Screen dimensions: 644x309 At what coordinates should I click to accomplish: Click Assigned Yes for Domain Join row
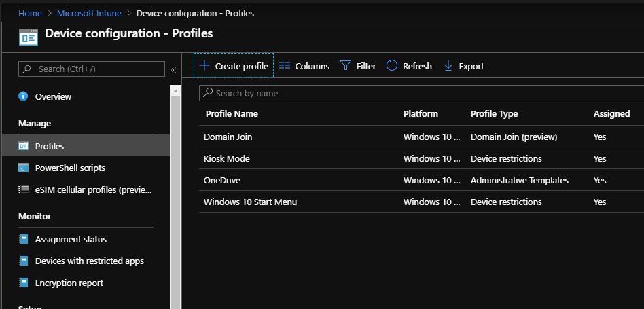[x=600, y=137]
